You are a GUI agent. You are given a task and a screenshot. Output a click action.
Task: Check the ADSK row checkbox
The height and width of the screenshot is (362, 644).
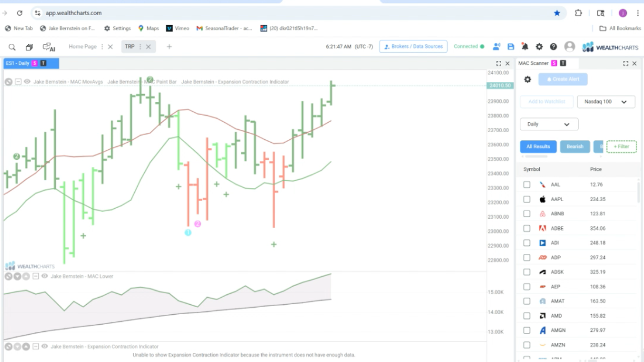[527, 272]
